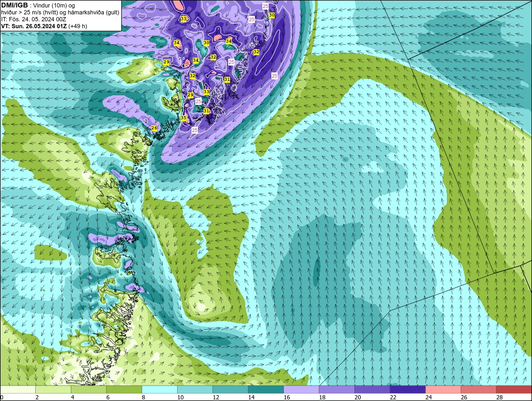
Task: Click the yellow "26" max gust label on the map
Action: click(154, 128)
